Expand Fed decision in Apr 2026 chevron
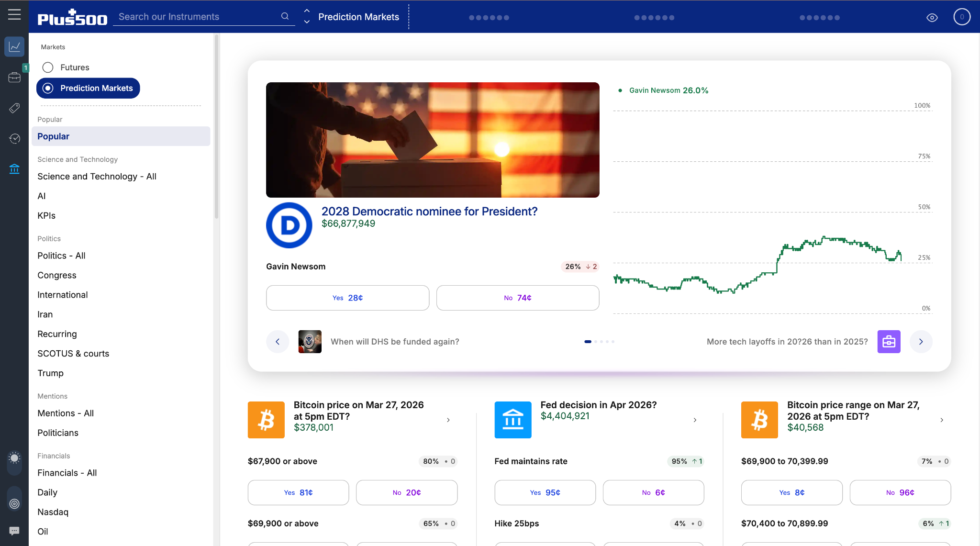 [695, 420]
